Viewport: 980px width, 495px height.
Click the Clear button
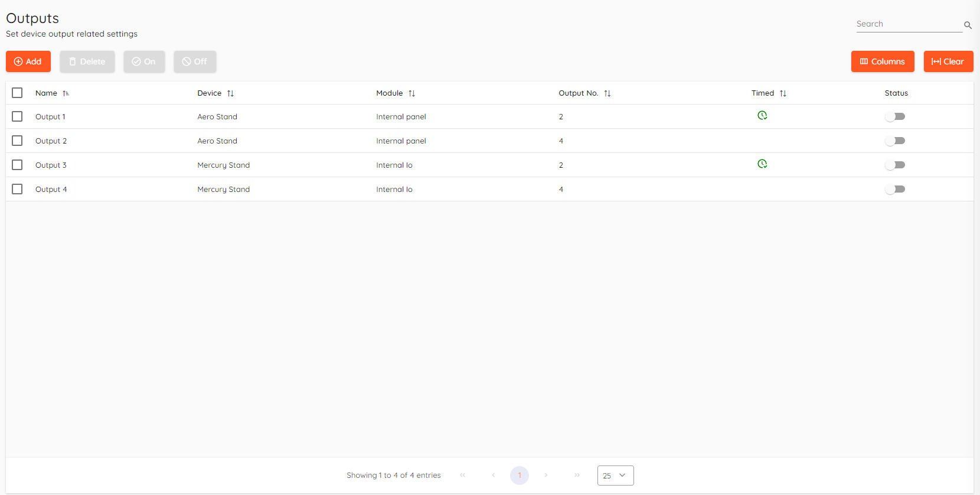[948, 61]
